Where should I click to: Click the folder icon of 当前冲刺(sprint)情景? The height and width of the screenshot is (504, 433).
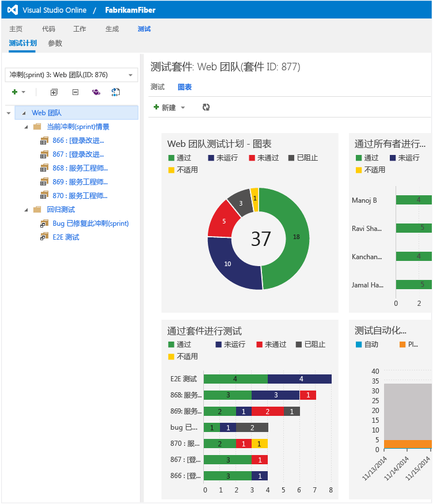(x=37, y=127)
